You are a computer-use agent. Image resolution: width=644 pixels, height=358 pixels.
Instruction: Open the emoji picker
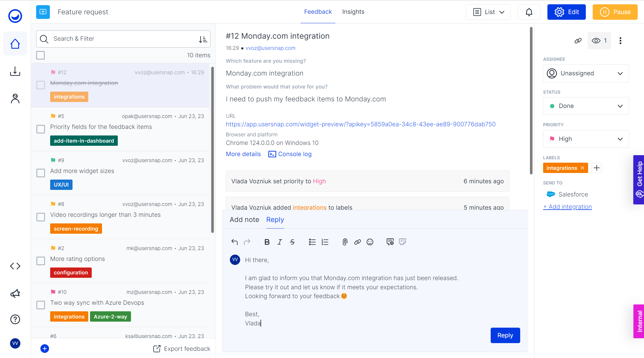[370, 242]
